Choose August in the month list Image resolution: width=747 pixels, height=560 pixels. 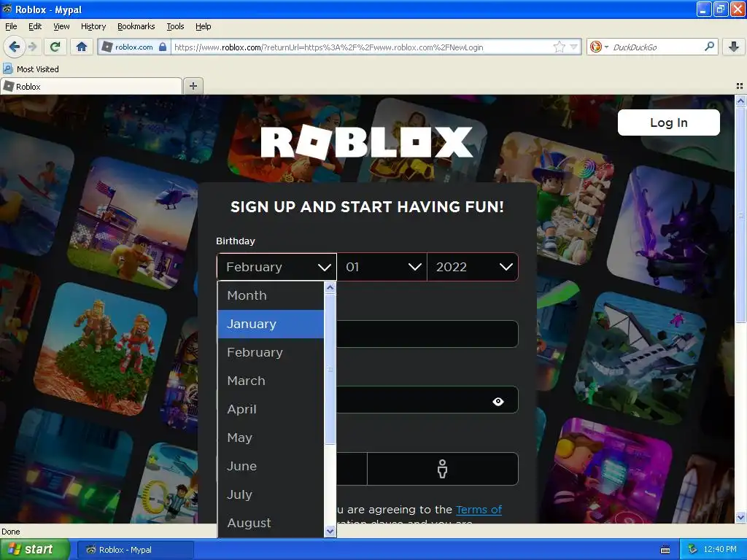[271, 523]
